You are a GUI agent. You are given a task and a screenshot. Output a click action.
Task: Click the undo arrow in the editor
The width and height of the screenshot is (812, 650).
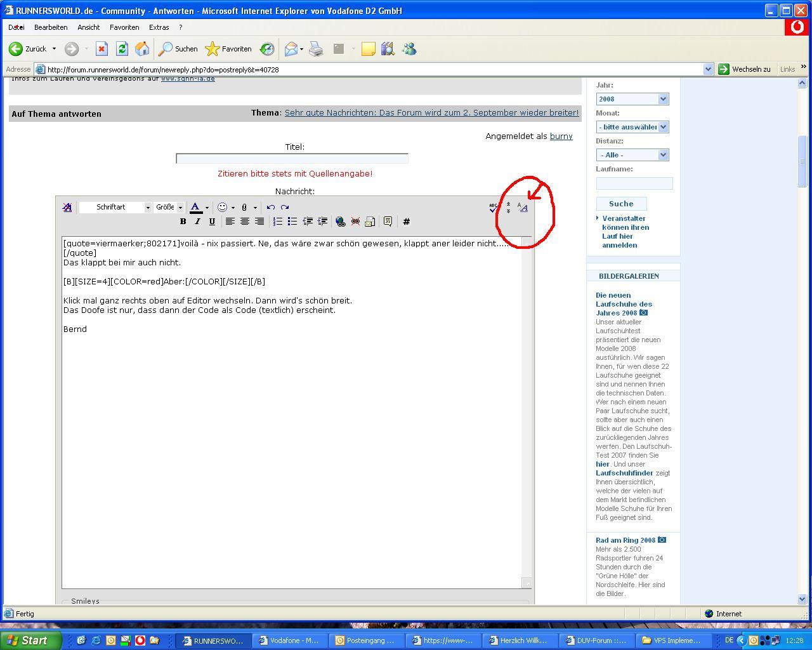(x=271, y=207)
